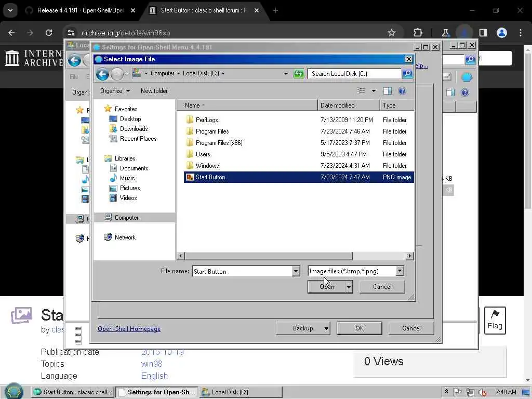The image size is (532, 399).
Task: Select the Start Button PNG file
Action: (x=299, y=177)
